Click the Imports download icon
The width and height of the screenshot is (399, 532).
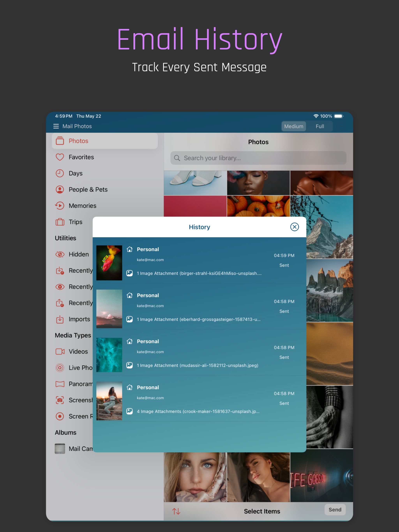point(60,319)
